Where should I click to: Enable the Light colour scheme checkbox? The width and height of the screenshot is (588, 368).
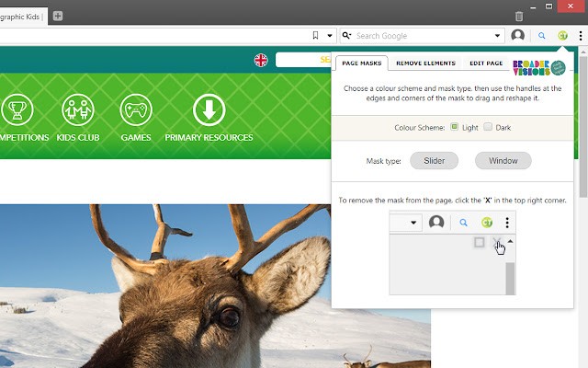point(454,127)
